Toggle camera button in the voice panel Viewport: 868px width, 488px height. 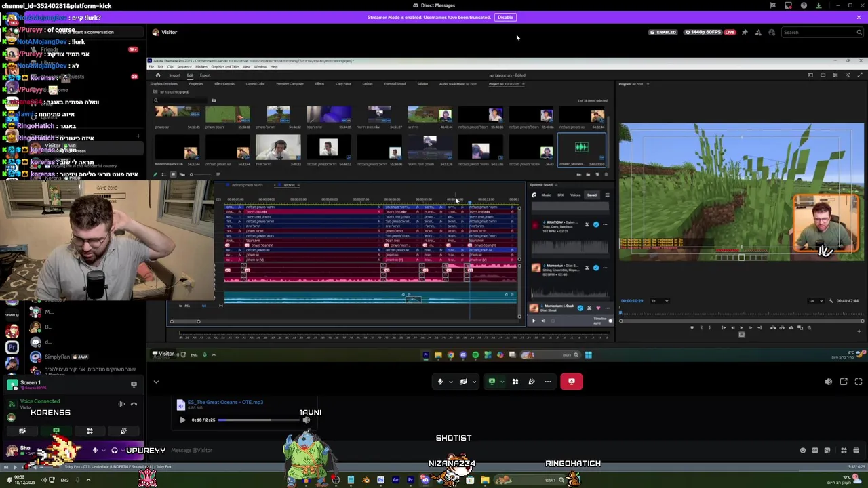point(22,431)
